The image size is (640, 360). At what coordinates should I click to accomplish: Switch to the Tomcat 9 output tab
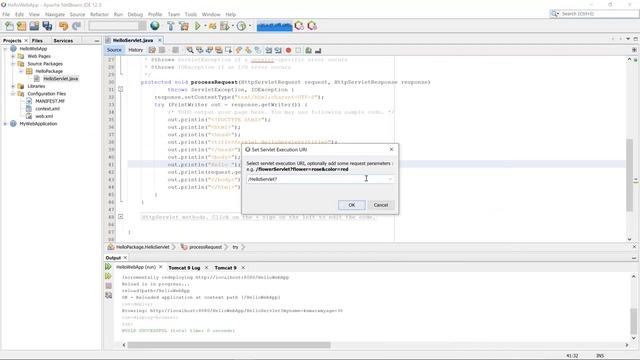point(225,268)
